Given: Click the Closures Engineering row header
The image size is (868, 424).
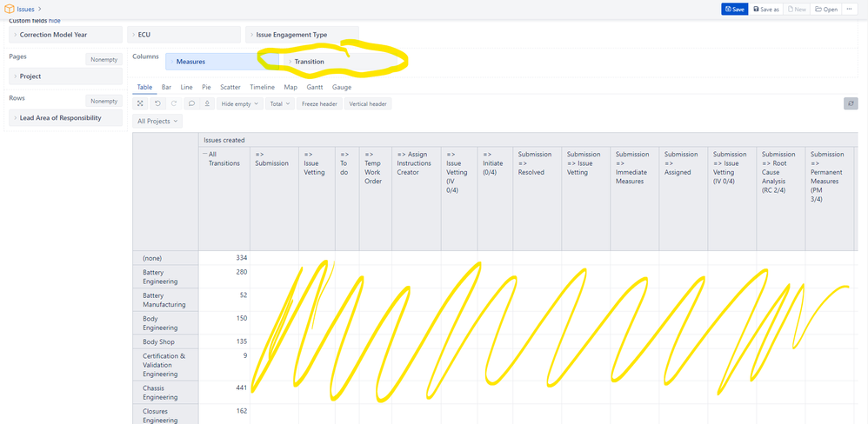Looking at the screenshot, I should (165, 415).
